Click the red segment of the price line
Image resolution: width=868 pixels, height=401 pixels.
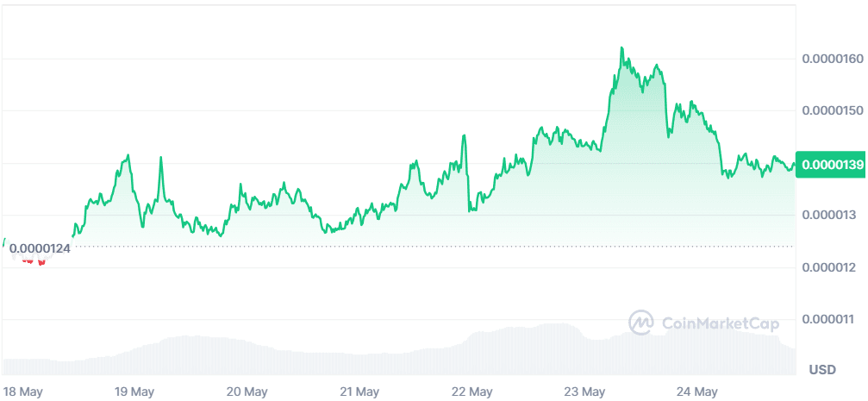[40, 262]
